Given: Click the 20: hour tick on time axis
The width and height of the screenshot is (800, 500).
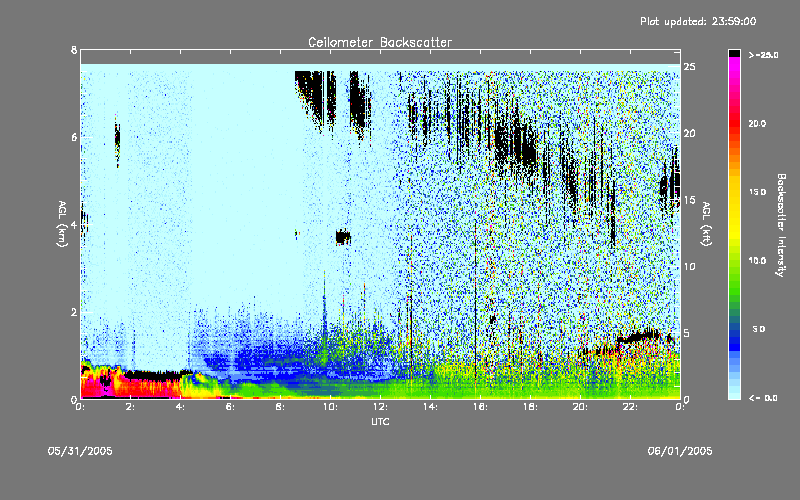Looking at the screenshot, I should click(580, 407).
